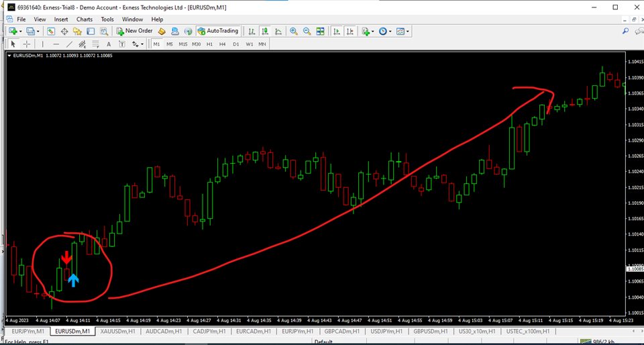The height and width of the screenshot is (345, 644).
Task: Toggle chart auto scroll
Action: click(x=337, y=32)
